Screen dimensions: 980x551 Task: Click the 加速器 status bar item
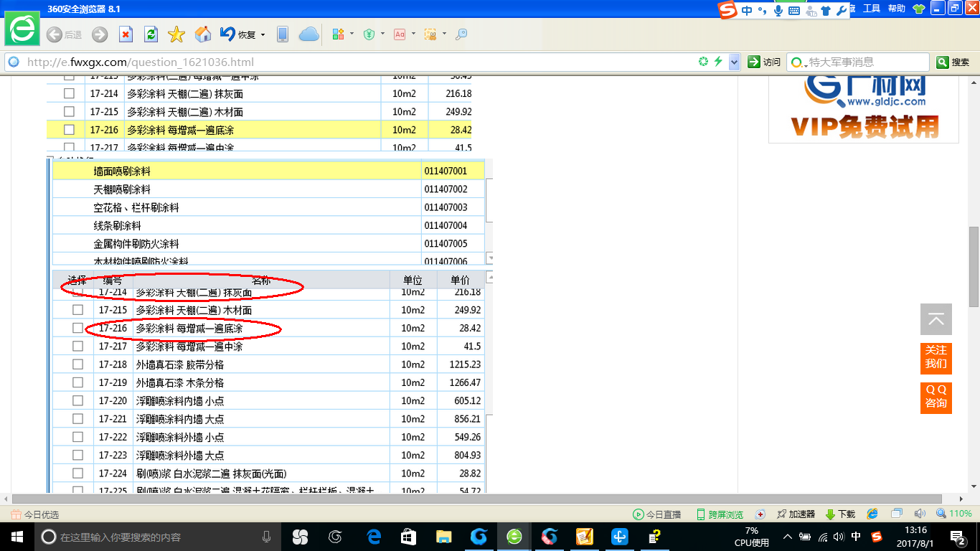796,514
